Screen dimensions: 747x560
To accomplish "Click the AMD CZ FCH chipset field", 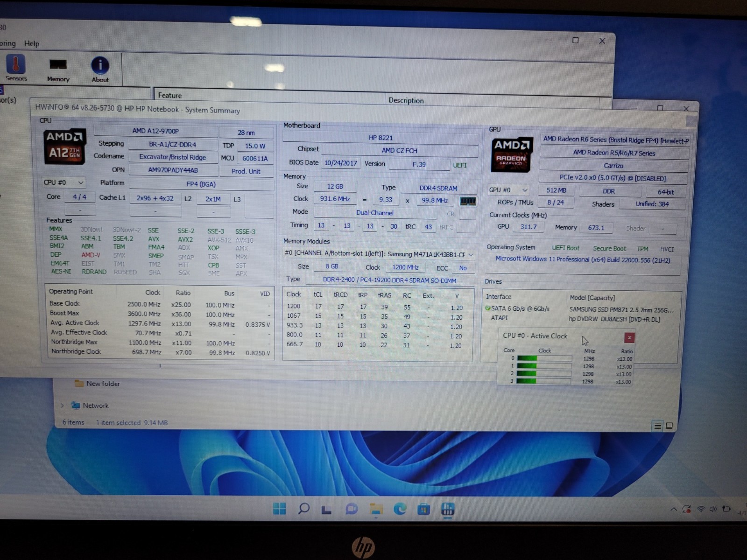I will click(399, 150).
